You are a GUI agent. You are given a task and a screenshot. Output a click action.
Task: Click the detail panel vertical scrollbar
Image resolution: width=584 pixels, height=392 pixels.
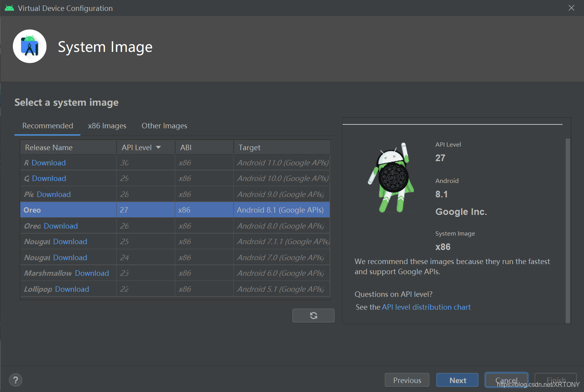568,230
